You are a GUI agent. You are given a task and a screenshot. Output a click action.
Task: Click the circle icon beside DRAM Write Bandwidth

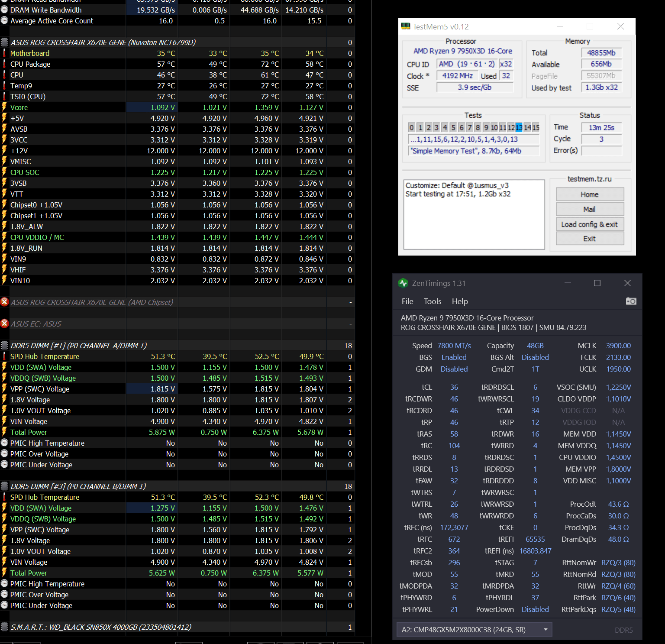[4, 10]
